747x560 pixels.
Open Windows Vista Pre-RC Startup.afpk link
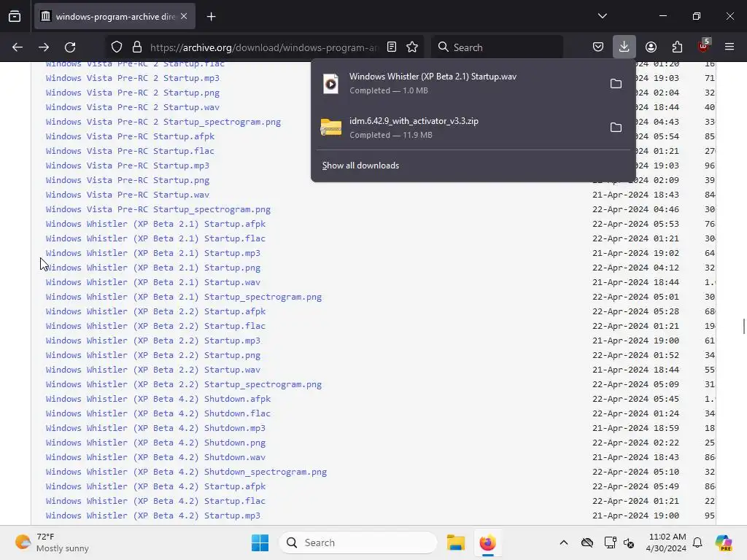[130, 136]
